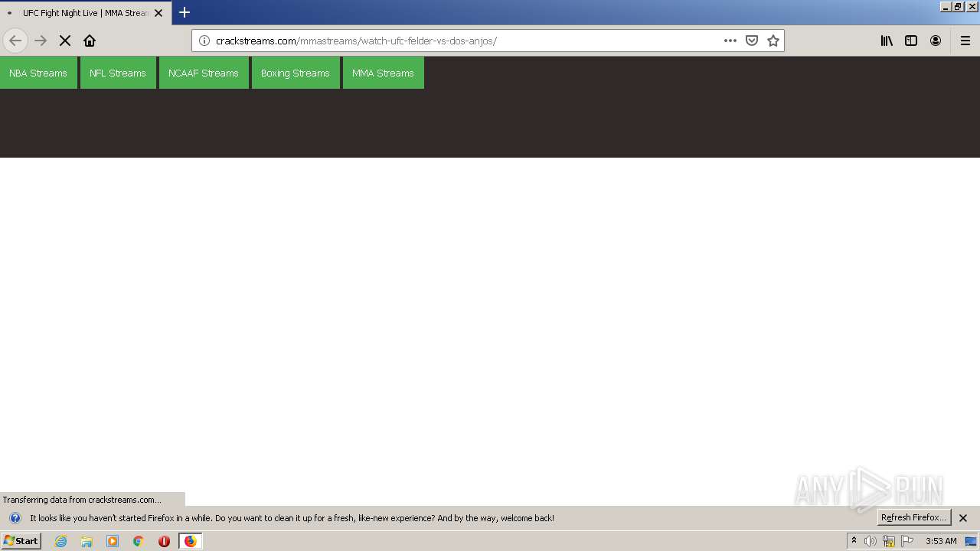Click the system clock showing 3:53 AM

pyautogui.click(x=941, y=541)
